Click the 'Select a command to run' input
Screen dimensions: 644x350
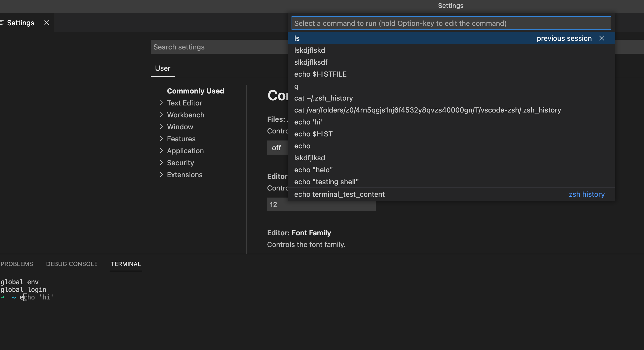[451, 23]
